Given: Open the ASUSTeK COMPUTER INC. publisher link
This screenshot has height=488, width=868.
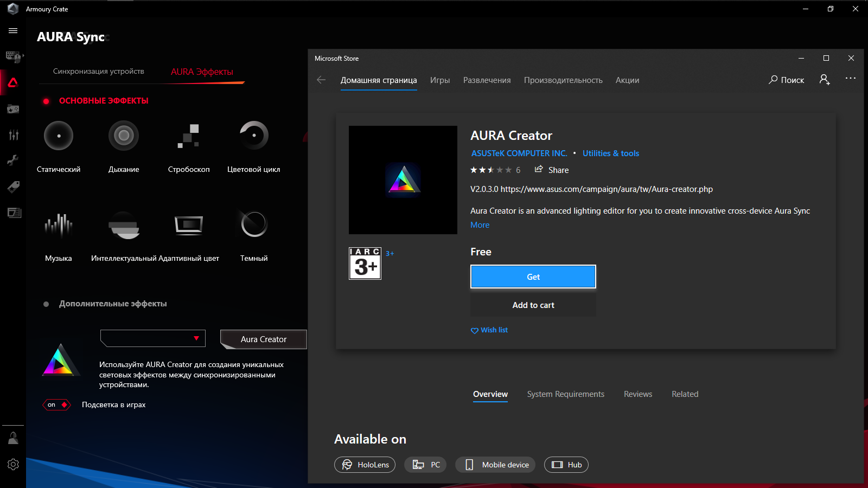Looking at the screenshot, I should (x=519, y=153).
